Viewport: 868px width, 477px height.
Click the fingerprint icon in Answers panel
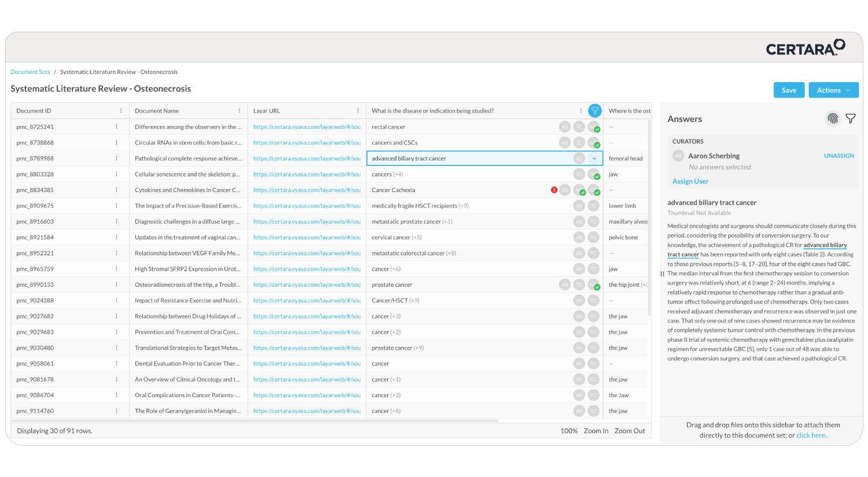[x=833, y=119]
